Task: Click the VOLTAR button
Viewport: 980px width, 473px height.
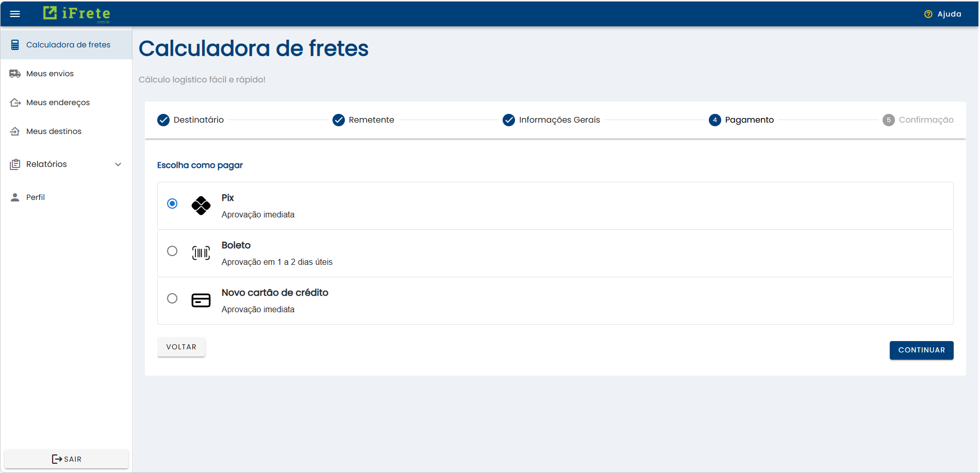Action: pyautogui.click(x=181, y=347)
